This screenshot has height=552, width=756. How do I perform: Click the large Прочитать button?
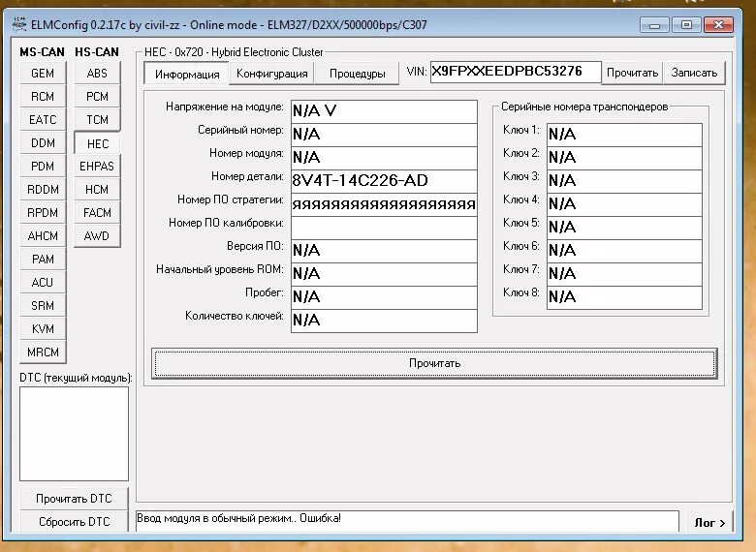(x=434, y=363)
